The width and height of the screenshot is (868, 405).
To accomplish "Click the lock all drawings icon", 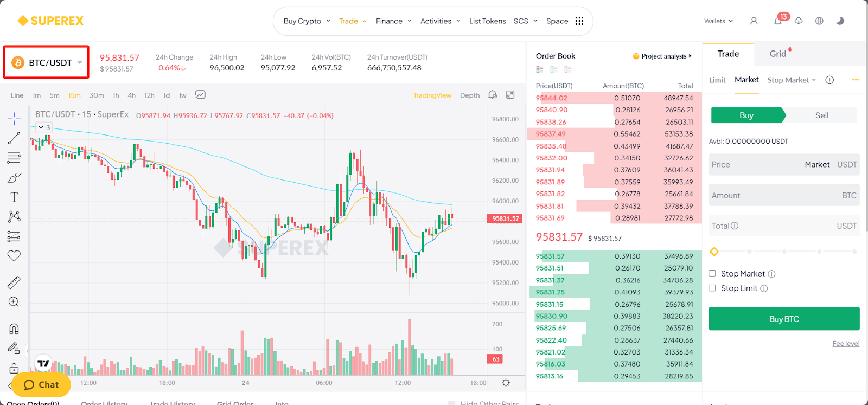I will (x=14, y=368).
